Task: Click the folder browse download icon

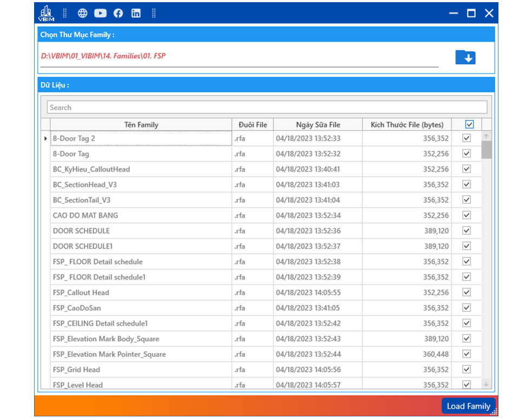Action: point(465,57)
